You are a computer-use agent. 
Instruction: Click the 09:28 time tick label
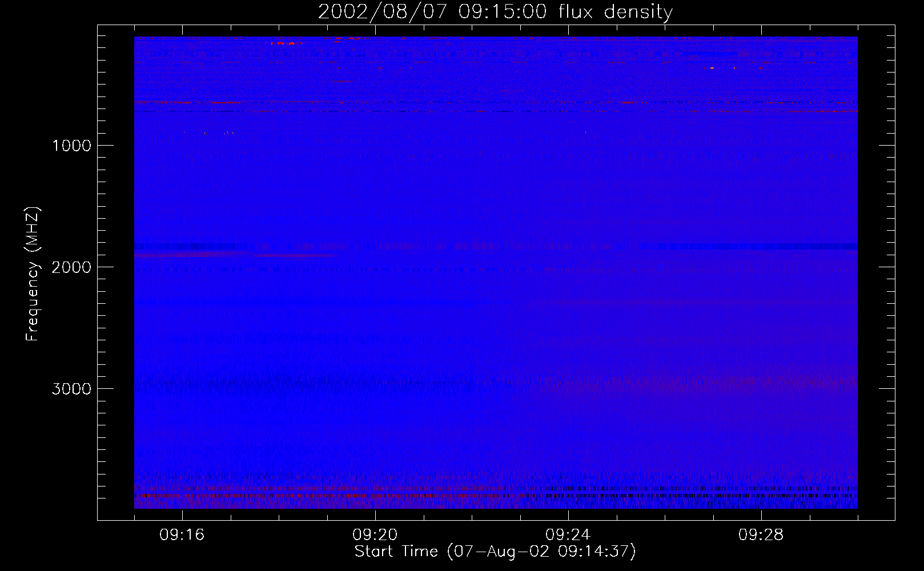761,535
